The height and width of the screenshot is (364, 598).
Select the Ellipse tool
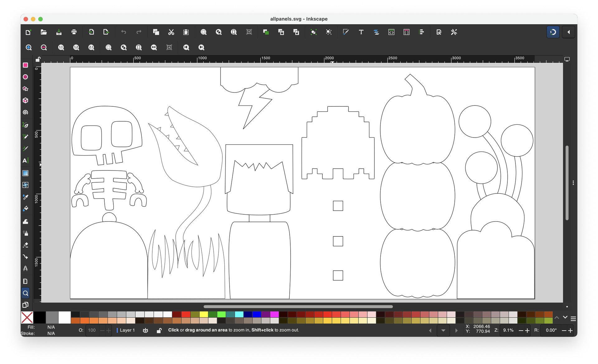[x=26, y=77]
